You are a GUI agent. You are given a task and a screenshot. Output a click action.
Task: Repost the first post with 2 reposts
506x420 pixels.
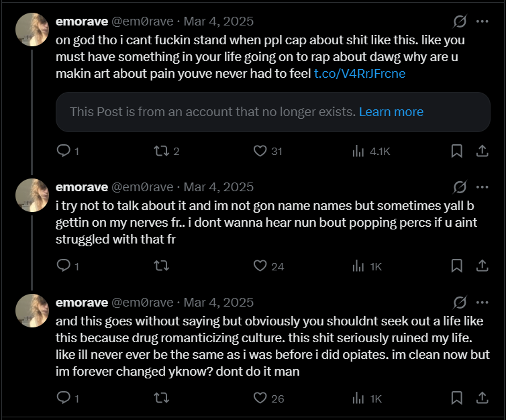162,151
